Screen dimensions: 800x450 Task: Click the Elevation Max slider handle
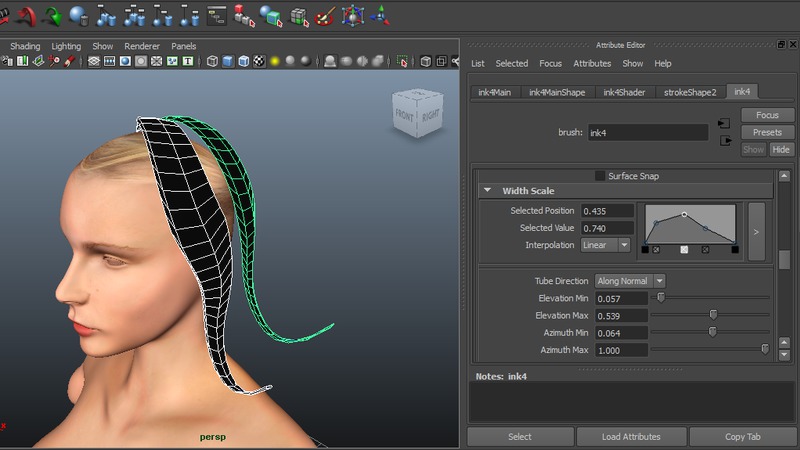[x=713, y=315]
